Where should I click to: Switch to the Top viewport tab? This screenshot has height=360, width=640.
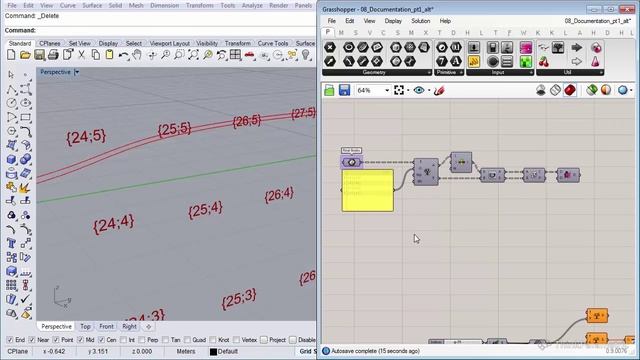click(x=85, y=327)
